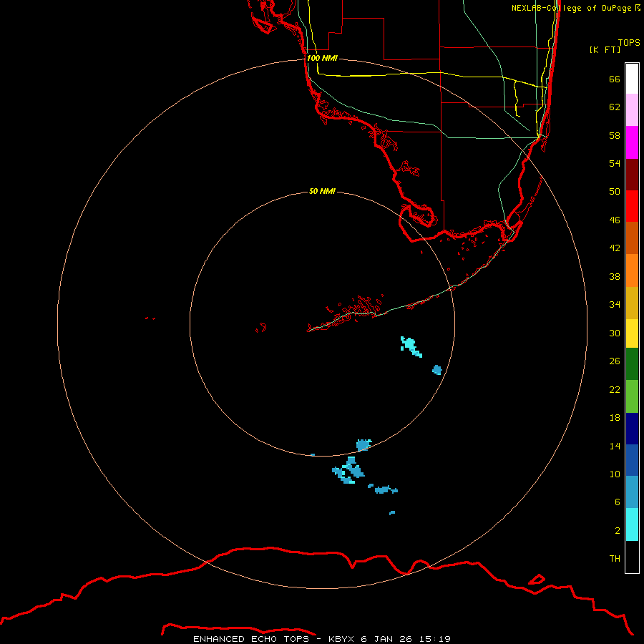Click the yellow swatch near 30
644x644 pixels.
632,333
